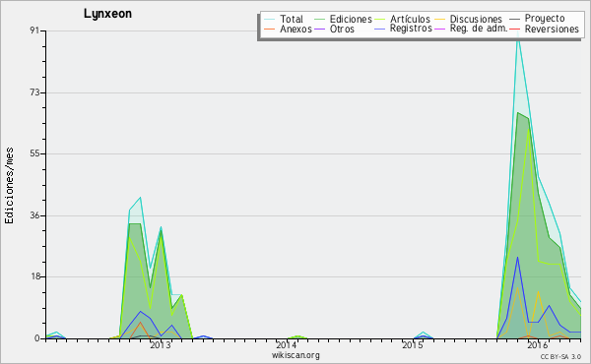591x364 pixels.
Task: Click the '2016' x-axis label
Action: click(x=538, y=345)
